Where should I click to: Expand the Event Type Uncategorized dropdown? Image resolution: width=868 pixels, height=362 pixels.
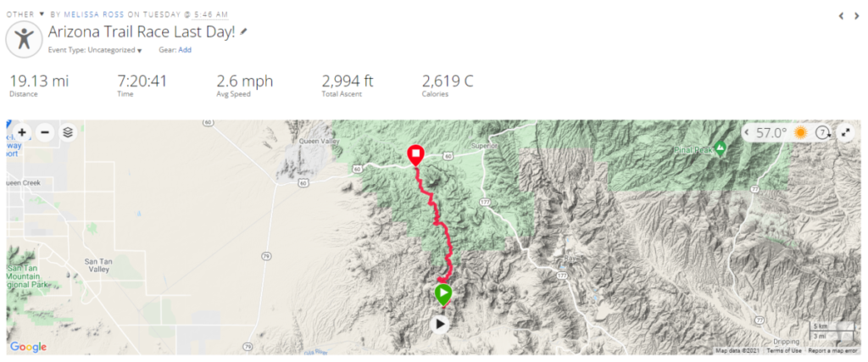[x=95, y=50]
